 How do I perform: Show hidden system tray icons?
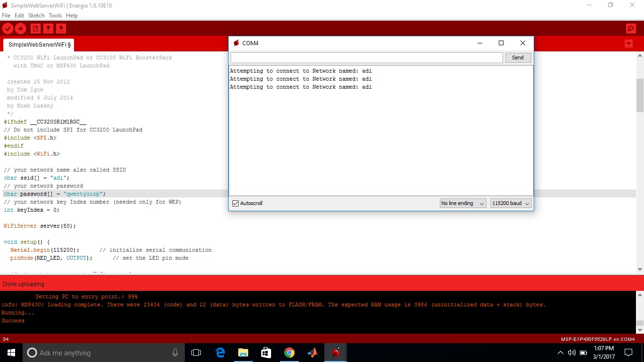click(x=560, y=353)
